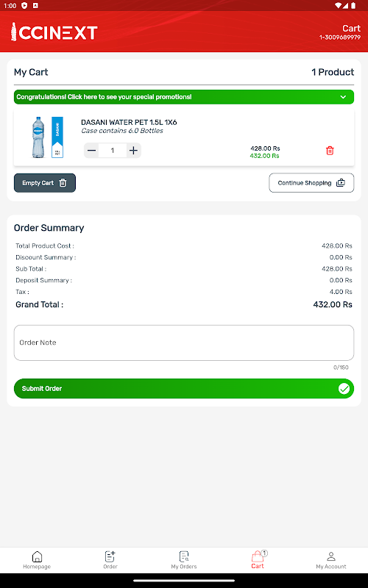Screen dimensions: 368x588
Task: Focus the Order Note text field
Action: 184,343
